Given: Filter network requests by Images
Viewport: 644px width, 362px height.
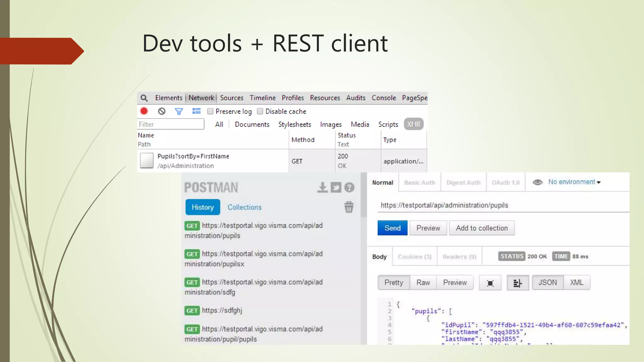Looking at the screenshot, I should (x=331, y=124).
